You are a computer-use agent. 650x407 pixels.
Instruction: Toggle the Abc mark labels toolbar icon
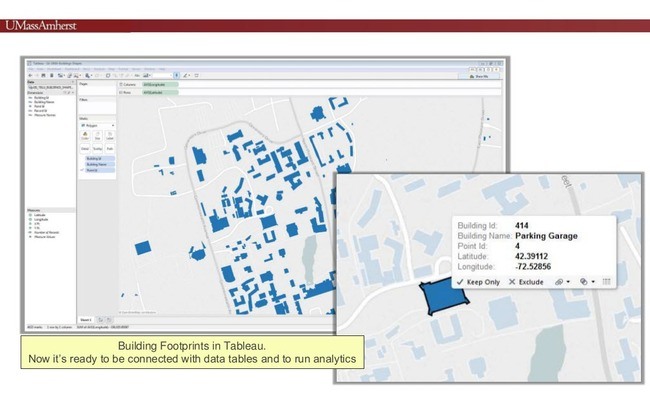pyautogui.click(x=137, y=75)
